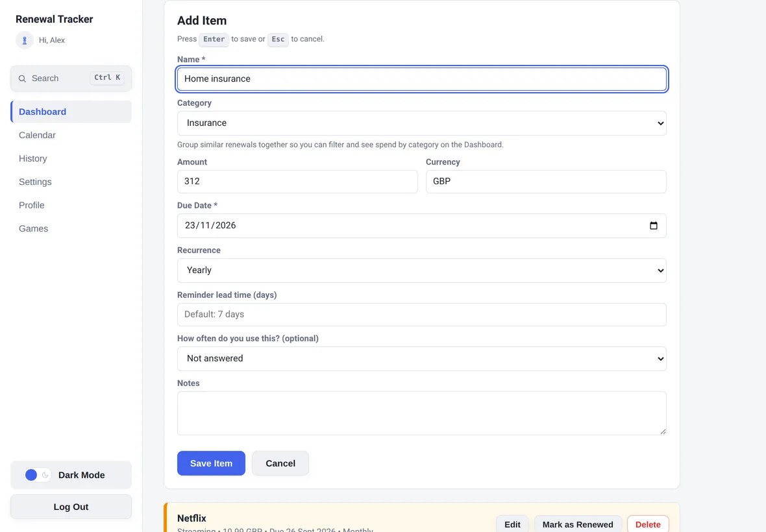
Task: Open the calendar picker icon in Due Date
Action: coord(654,226)
